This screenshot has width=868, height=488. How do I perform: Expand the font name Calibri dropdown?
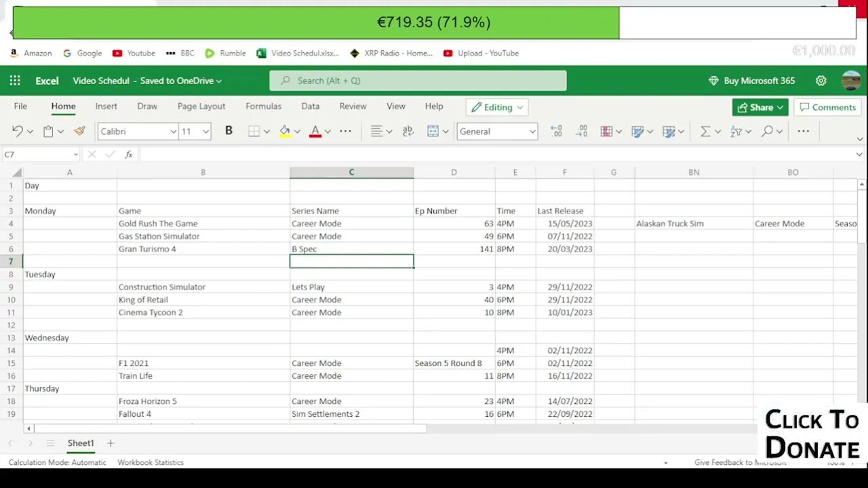tap(173, 131)
